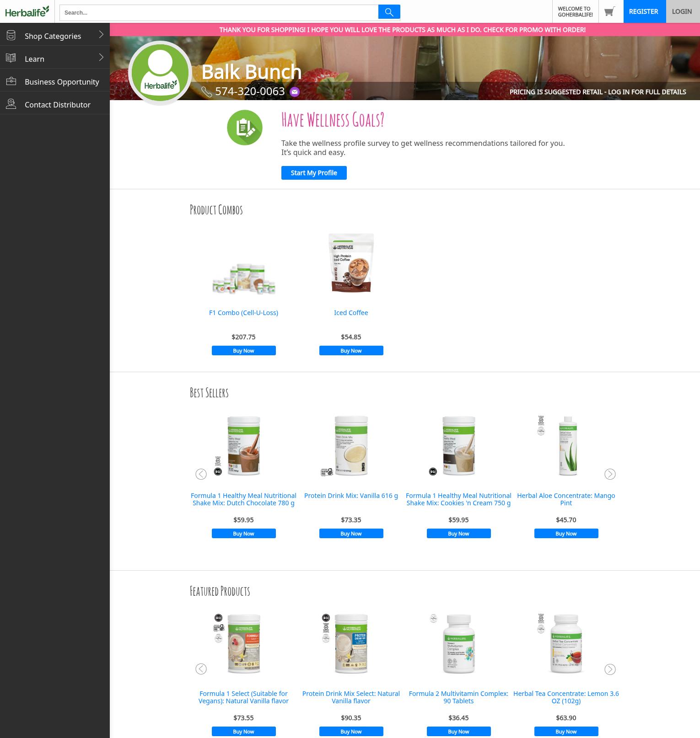Open the Login button
Image resolution: width=700 pixels, height=738 pixels.
click(682, 11)
